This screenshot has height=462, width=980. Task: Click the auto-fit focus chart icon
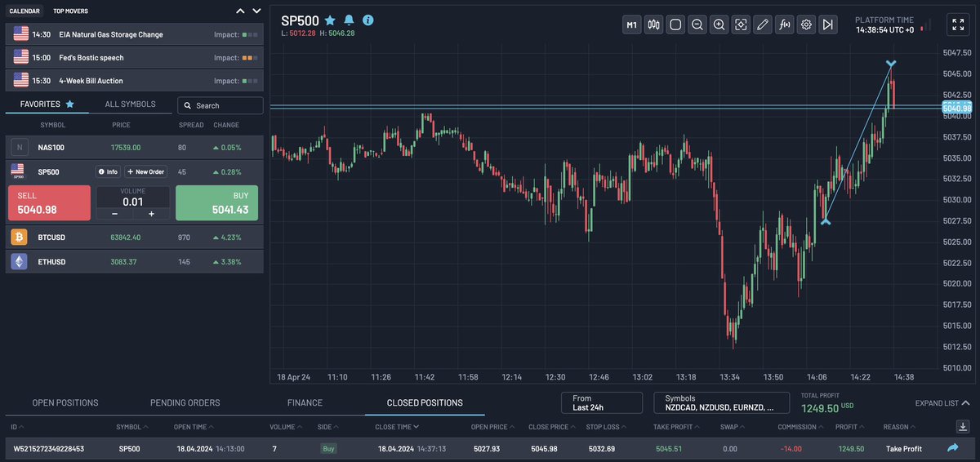tap(741, 24)
